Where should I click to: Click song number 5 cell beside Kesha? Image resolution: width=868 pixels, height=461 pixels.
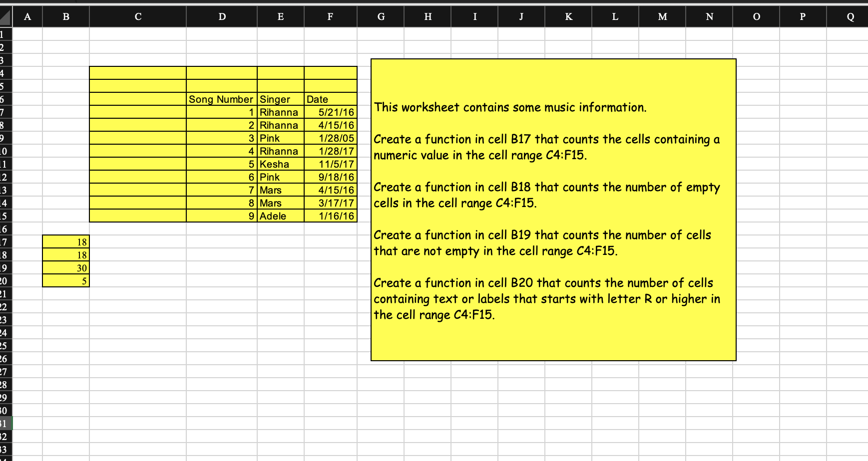(222, 164)
